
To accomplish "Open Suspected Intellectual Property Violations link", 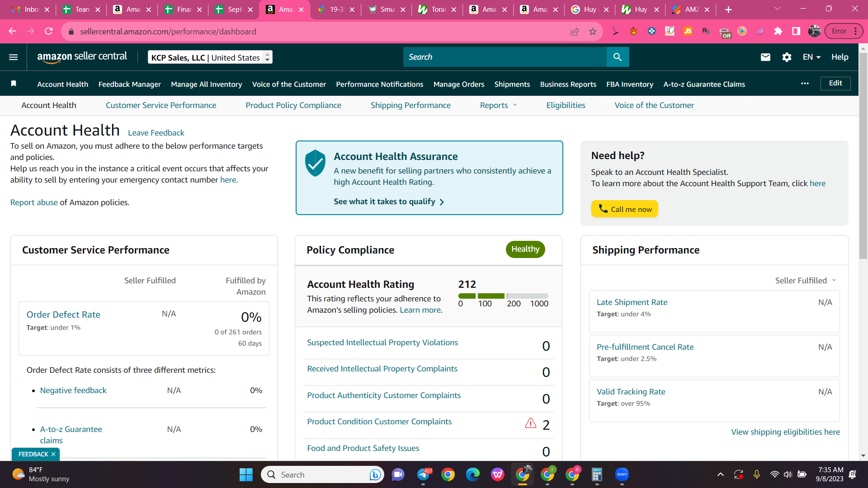I will 382,343.
